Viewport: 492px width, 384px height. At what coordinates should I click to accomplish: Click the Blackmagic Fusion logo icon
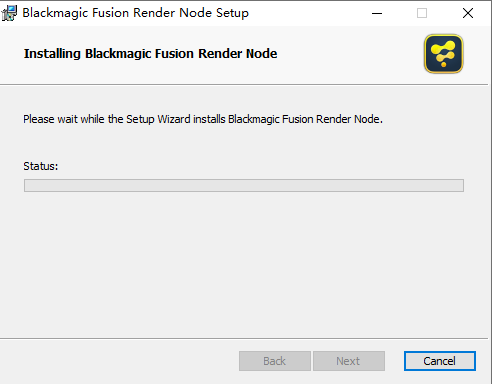point(443,54)
